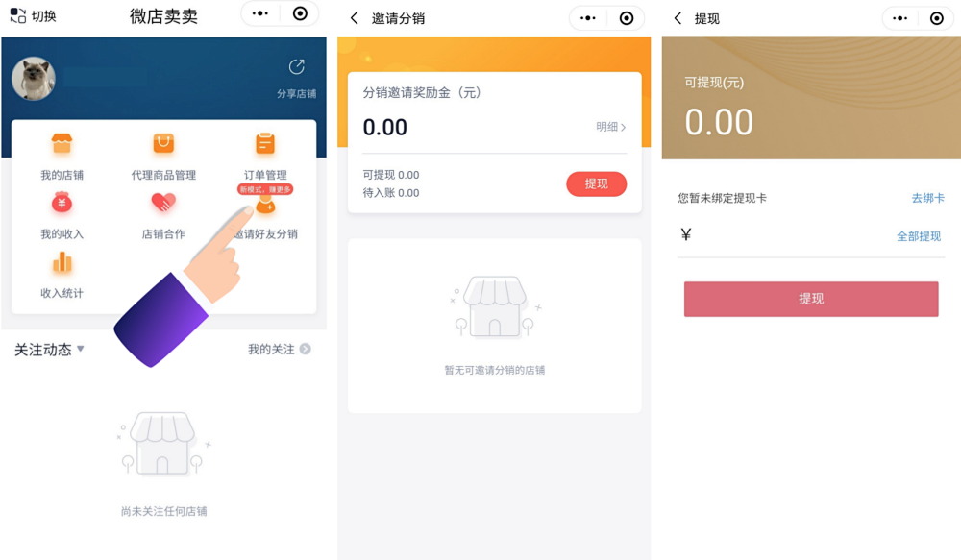Viewport: 961px width, 560px height.
Task: Click 全部提现 link
Action: click(919, 236)
